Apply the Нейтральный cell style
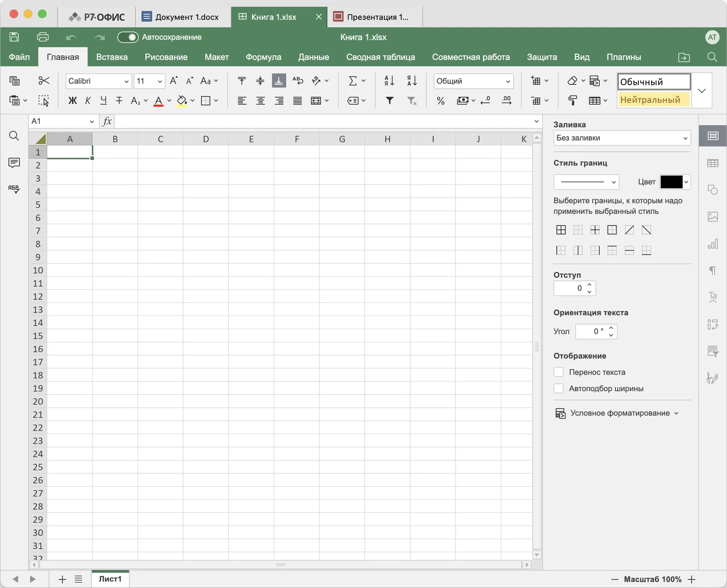The width and height of the screenshot is (727, 588). [654, 99]
